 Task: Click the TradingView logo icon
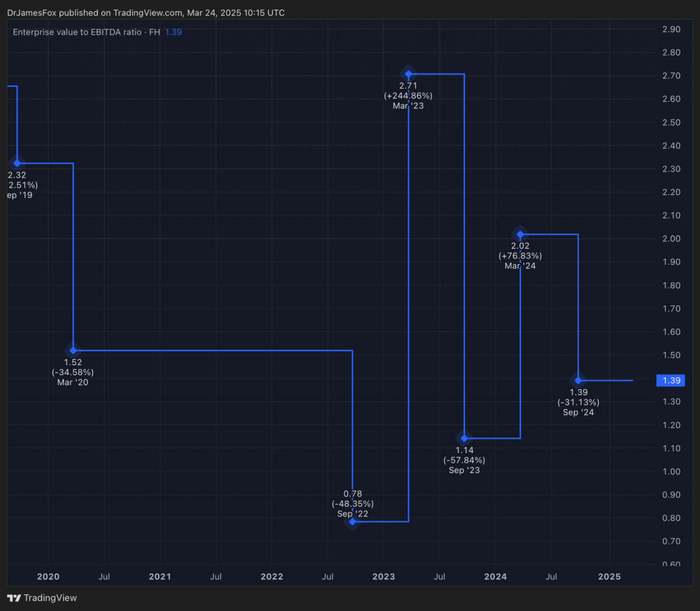tap(14, 598)
